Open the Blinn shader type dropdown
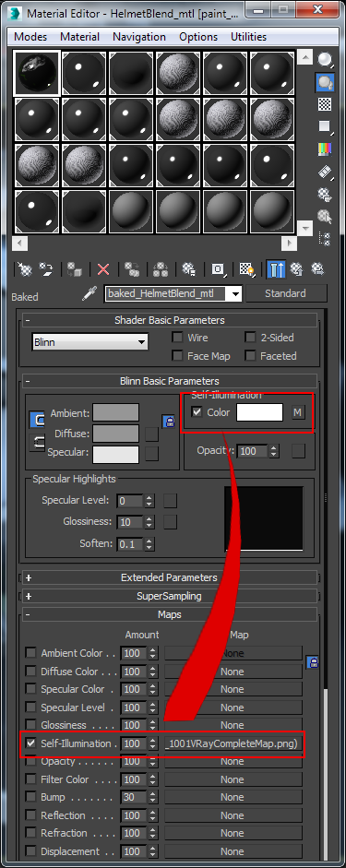This screenshot has width=346, height=868. pyautogui.click(x=90, y=342)
